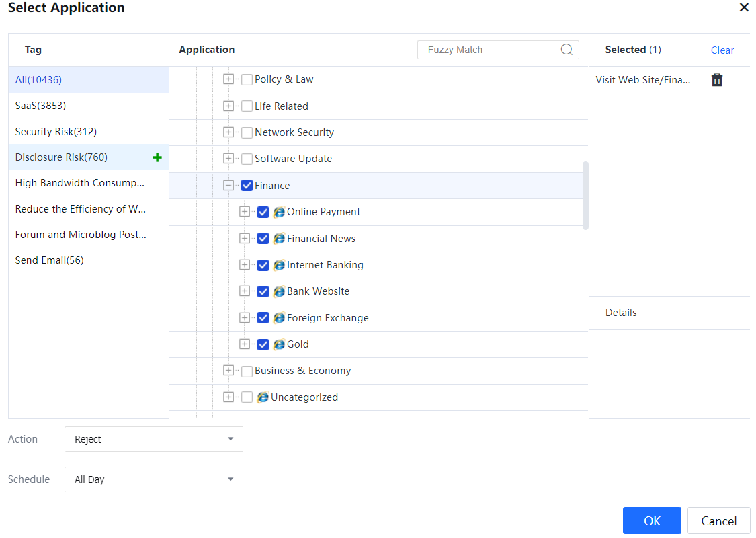The width and height of the screenshot is (756, 538).
Task: Collapse the Finance tree node
Action: point(228,186)
